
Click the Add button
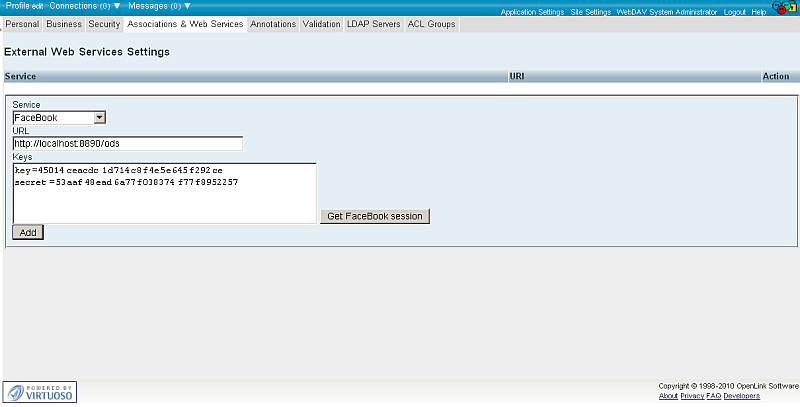(x=28, y=232)
